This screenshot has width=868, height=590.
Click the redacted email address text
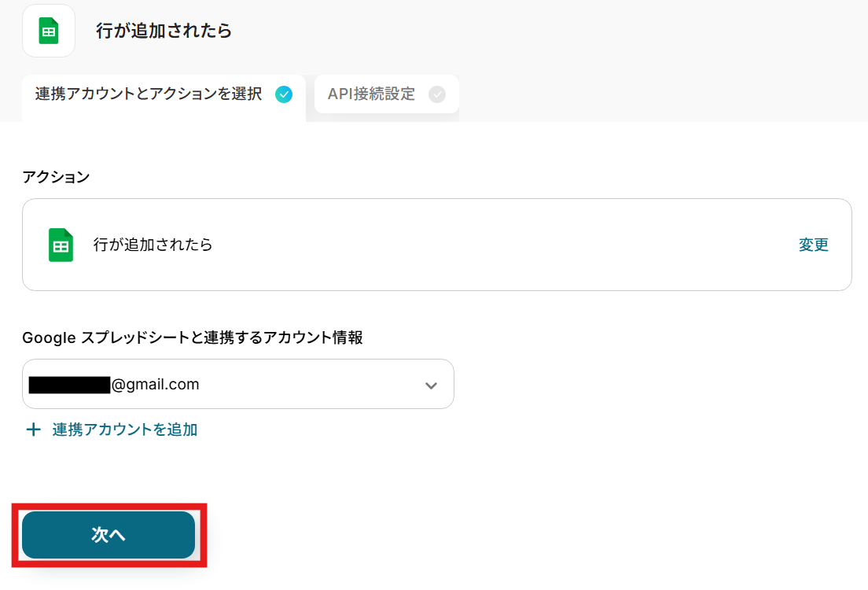coord(70,385)
